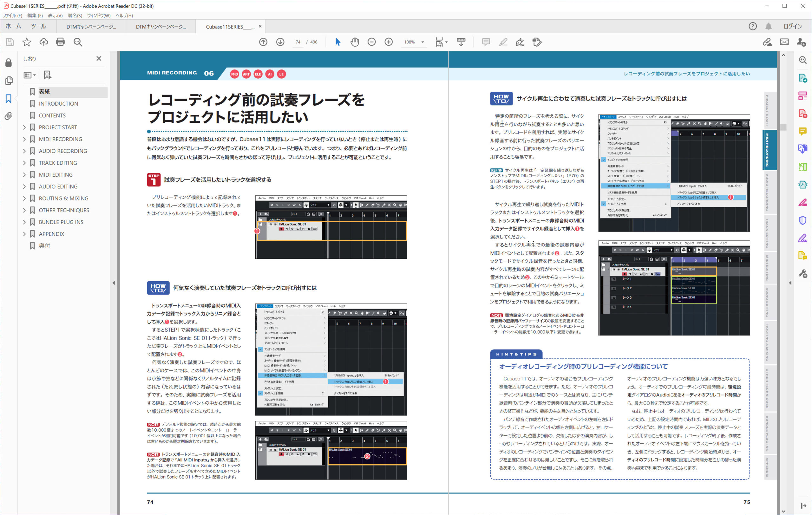Open the security lock panel icon
Screen dimensions: 812x515
click(9, 63)
